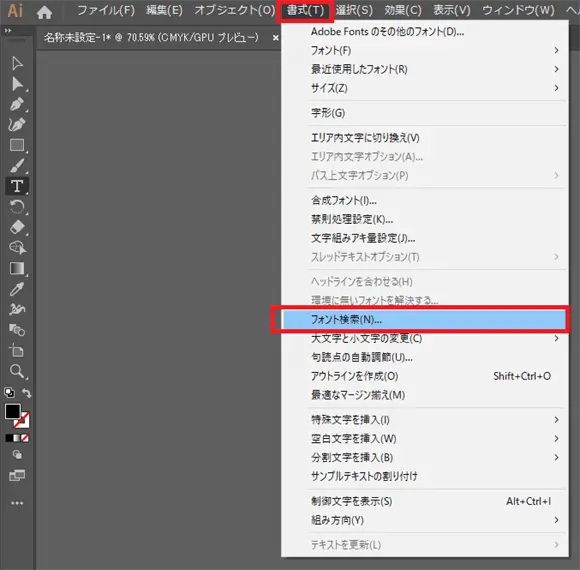Select the Rectangle tool
Viewport: 580px width, 570px height.
[17, 145]
